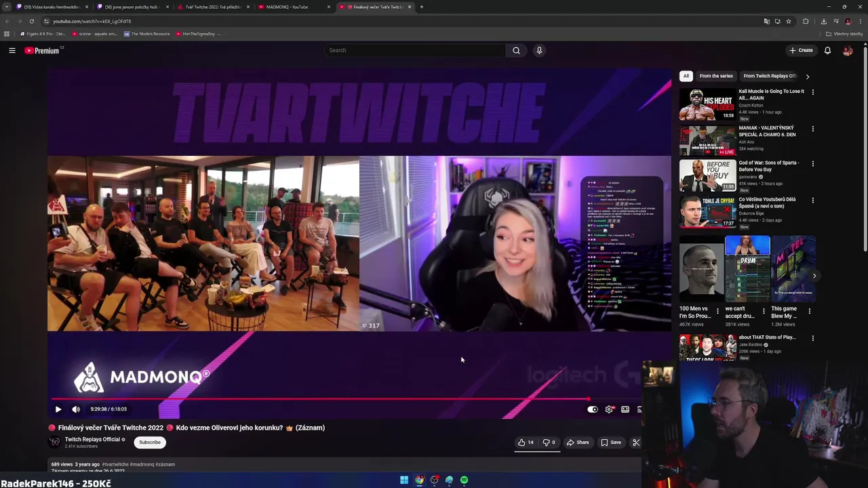The width and height of the screenshot is (868, 488).
Task: Switch to jsme jenom položky browser tab
Action: (132, 7)
